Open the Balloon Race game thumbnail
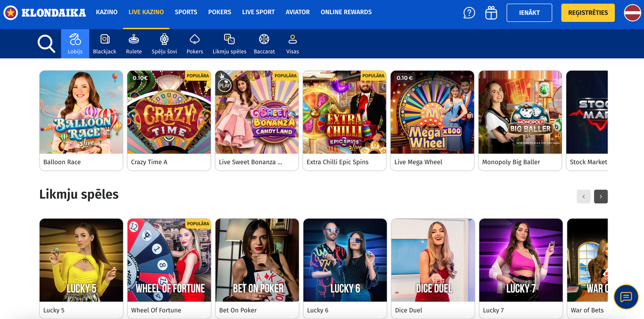 click(x=81, y=112)
